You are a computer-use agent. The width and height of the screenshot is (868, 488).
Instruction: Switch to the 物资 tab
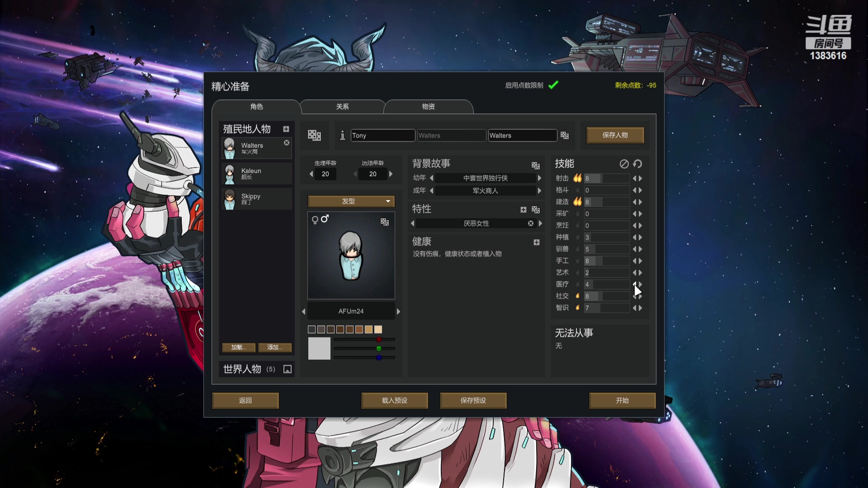(x=428, y=107)
